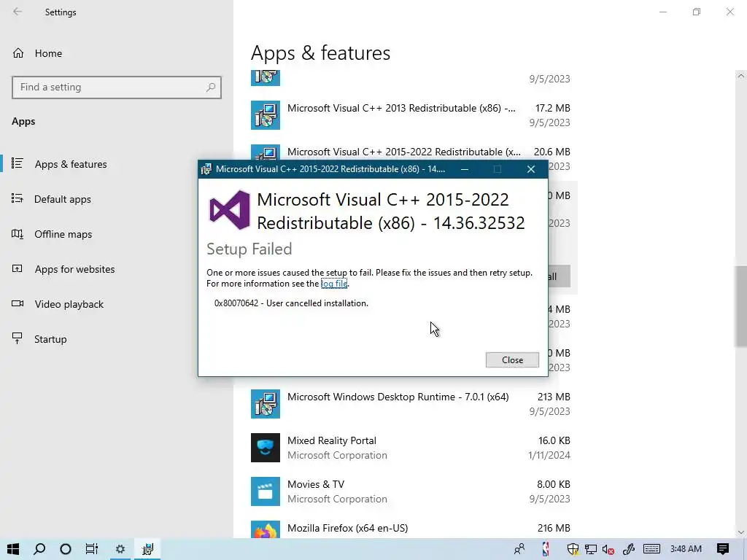Click the pen workspace tray icon
This screenshot has height=560, width=747.
pyautogui.click(x=629, y=549)
